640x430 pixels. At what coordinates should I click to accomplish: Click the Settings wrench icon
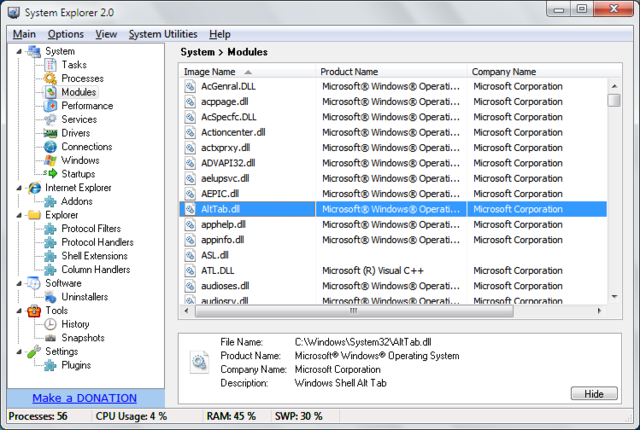point(34,351)
